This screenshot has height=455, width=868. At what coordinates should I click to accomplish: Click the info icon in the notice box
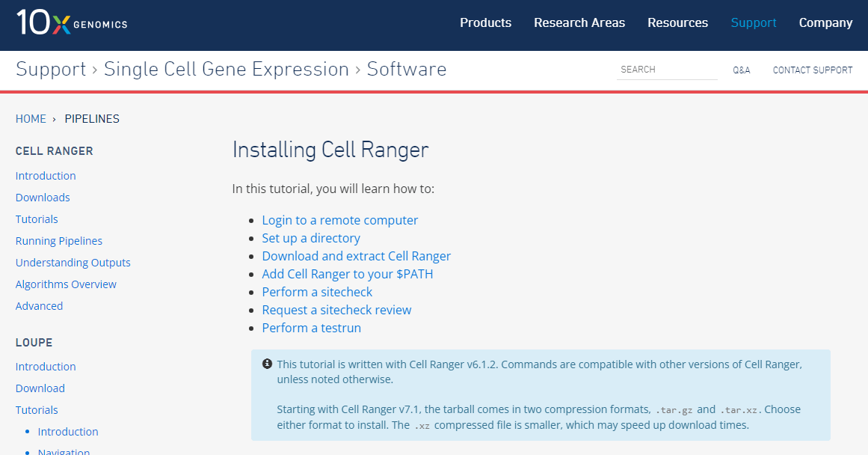coord(267,364)
